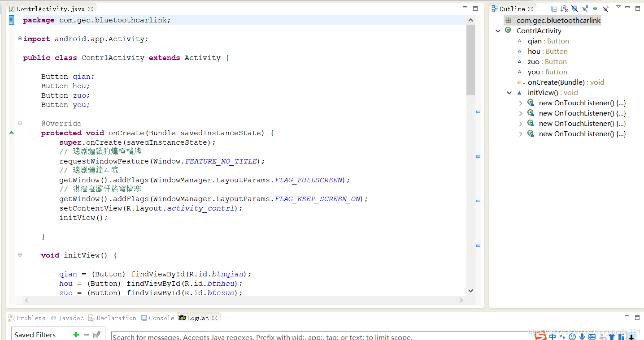Toggle hide static members in Outline
Viewport: 644px width, 340px height.
pos(585,9)
